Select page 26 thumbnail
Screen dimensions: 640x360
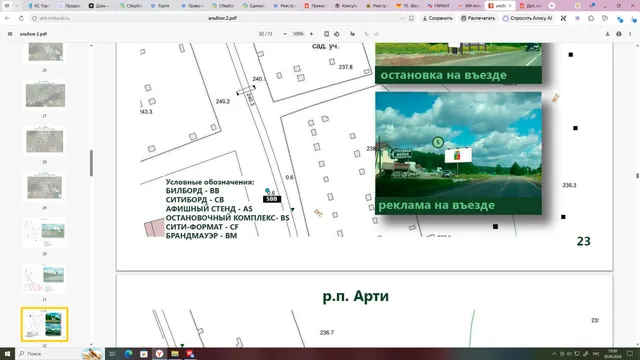(x=45, y=53)
